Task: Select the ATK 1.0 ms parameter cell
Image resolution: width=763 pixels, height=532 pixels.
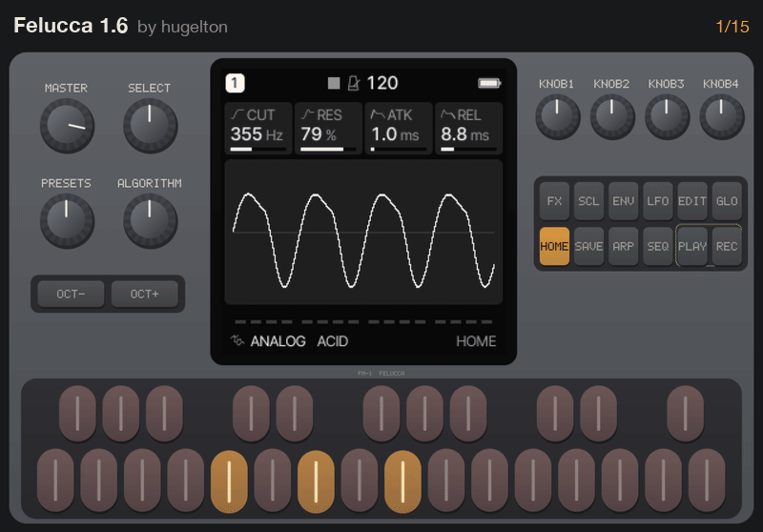Action: 399,129
